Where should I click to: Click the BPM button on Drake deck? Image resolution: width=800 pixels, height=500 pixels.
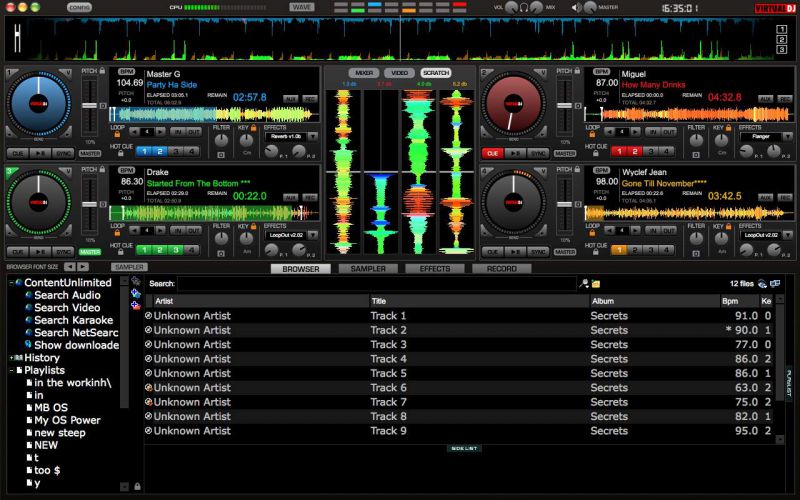[127, 170]
